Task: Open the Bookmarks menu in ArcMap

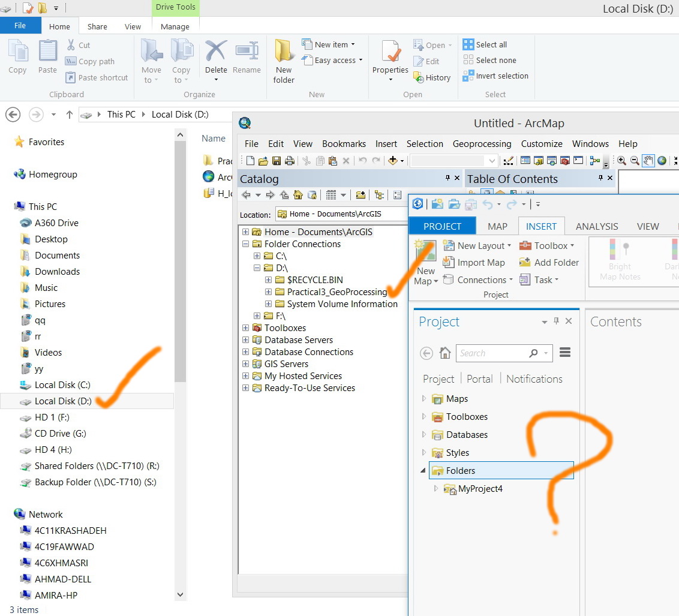Action: 344,144
